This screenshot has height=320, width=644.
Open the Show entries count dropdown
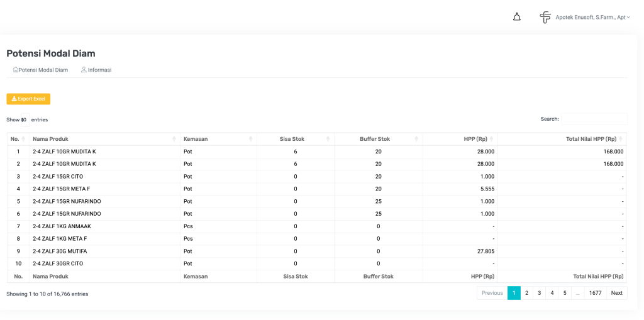[25, 119]
